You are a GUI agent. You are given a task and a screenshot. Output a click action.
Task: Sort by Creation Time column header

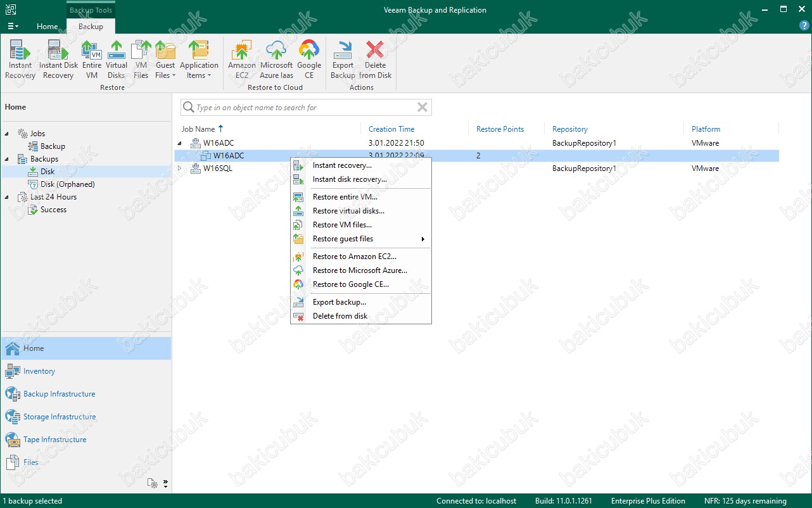click(391, 129)
